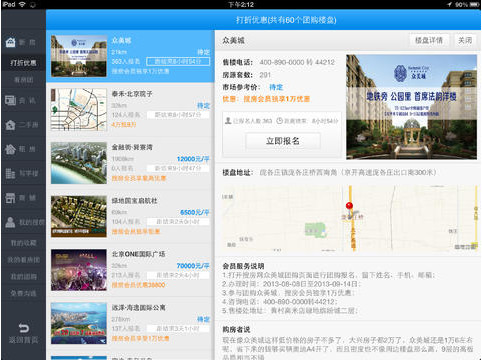482x361 pixels.
Task: Tap the clock icon beside countdown
Action: [x=280, y=121]
